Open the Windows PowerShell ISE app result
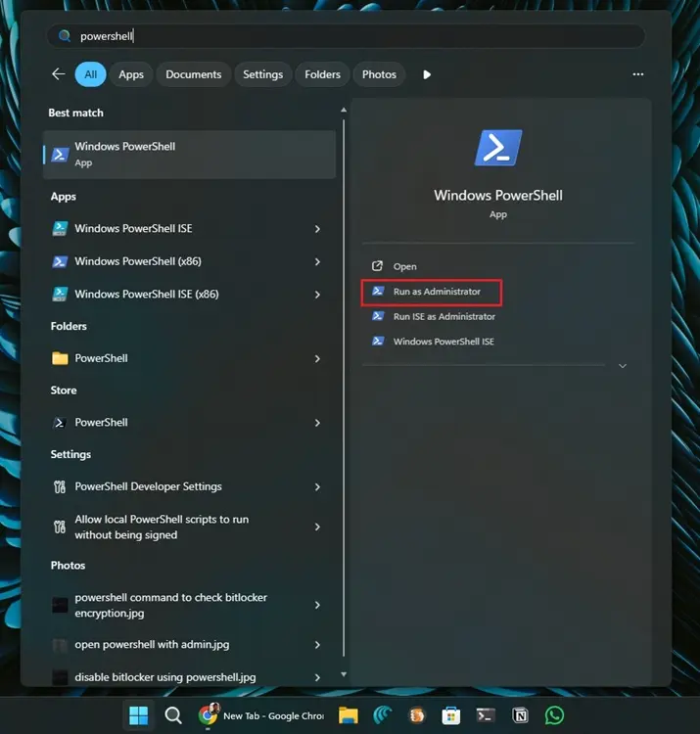The width and height of the screenshot is (700, 734). click(x=189, y=228)
